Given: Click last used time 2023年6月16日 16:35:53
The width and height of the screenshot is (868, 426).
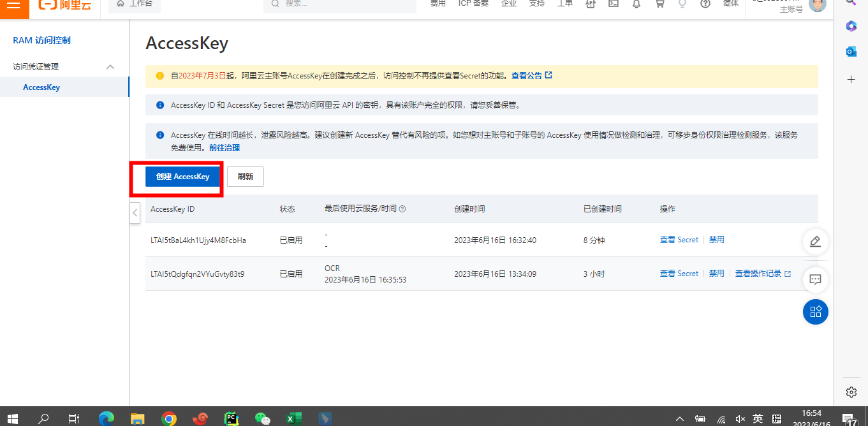Looking at the screenshot, I should tap(365, 280).
